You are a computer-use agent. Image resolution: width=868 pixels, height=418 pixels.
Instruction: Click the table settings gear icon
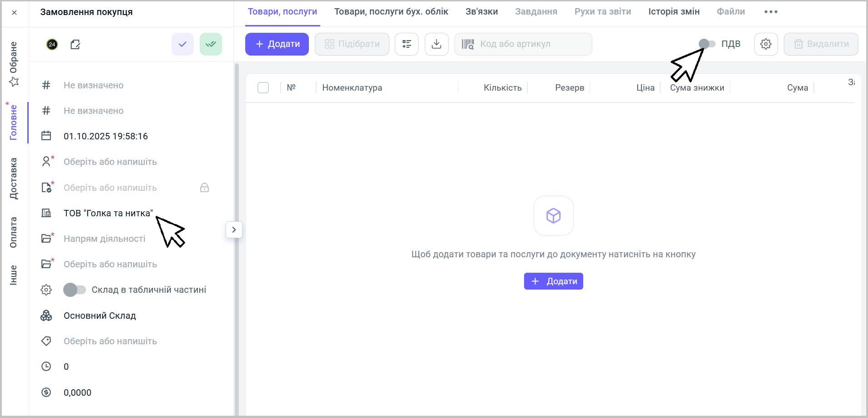click(x=766, y=44)
